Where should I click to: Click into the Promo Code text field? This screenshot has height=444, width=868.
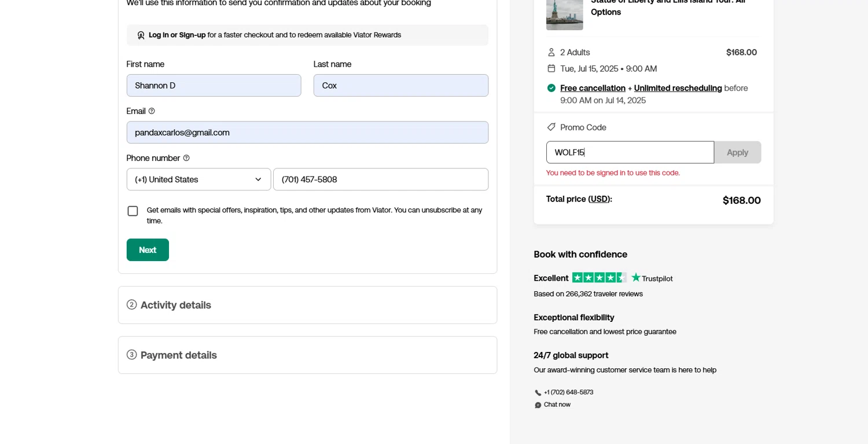[x=630, y=152]
